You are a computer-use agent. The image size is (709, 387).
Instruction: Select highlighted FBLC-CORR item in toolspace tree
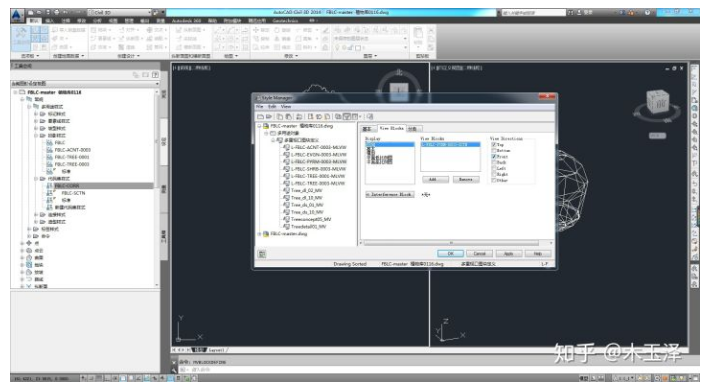tap(67, 186)
